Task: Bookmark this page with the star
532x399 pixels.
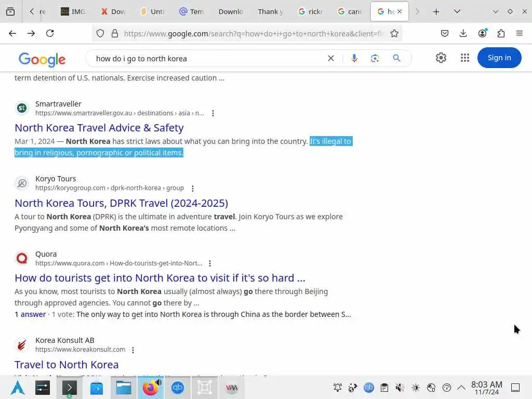Action: pyautogui.click(x=394, y=33)
